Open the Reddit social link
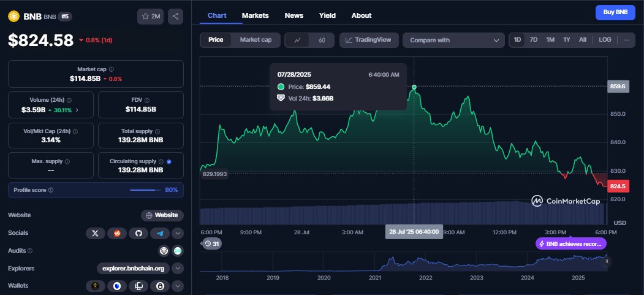 (117, 234)
